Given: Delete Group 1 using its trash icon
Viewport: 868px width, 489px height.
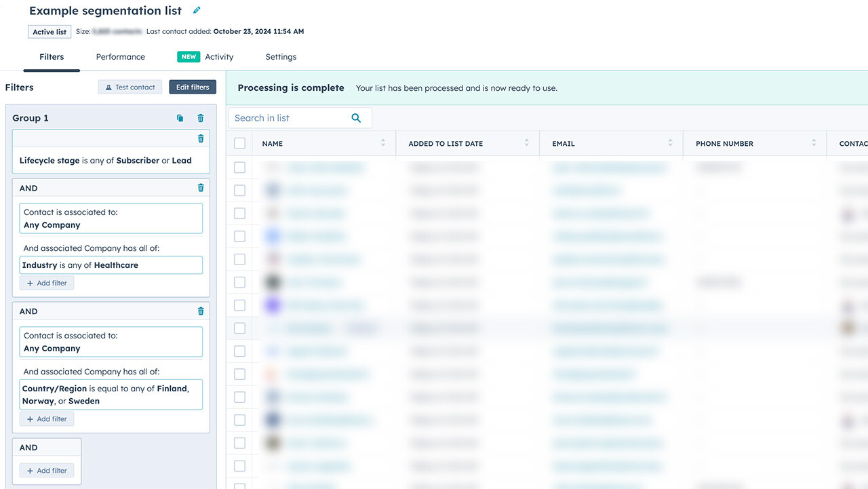Looking at the screenshot, I should pyautogui.click(x=200, y=117).
